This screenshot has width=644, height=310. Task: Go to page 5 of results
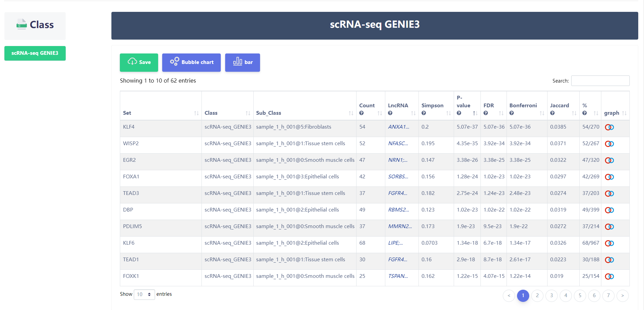tap(580, 295)
